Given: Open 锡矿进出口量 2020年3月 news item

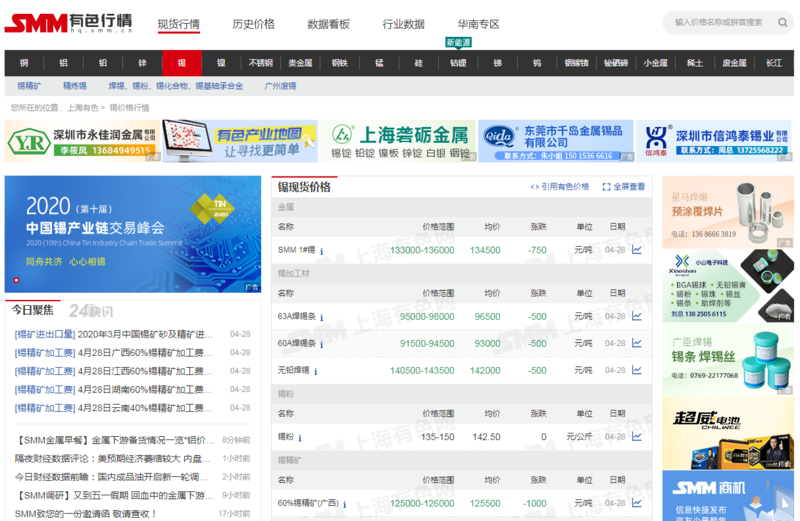Looking at the screenshot, I should pyautogui.click(x=114, y=334).
